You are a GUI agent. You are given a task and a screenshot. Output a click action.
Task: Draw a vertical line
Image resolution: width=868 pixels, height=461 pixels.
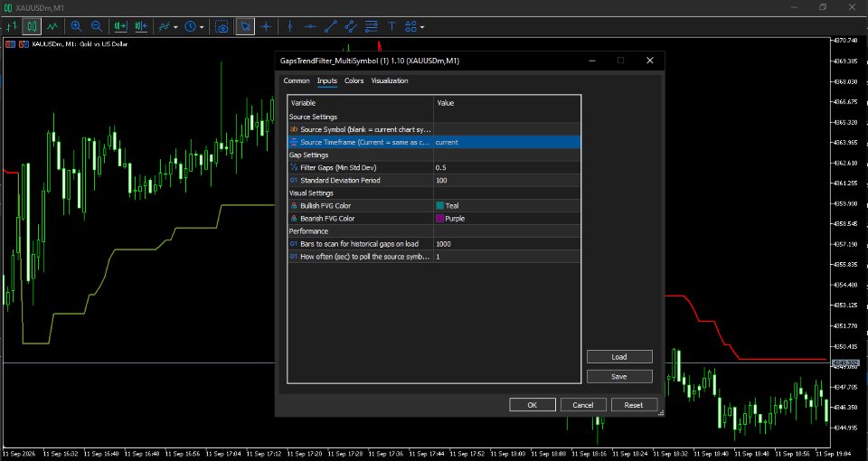(290, 26)
